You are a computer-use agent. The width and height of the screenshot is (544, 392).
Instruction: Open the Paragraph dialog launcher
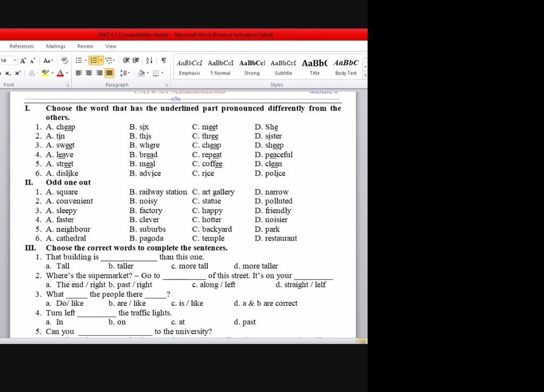click(166, 85)
